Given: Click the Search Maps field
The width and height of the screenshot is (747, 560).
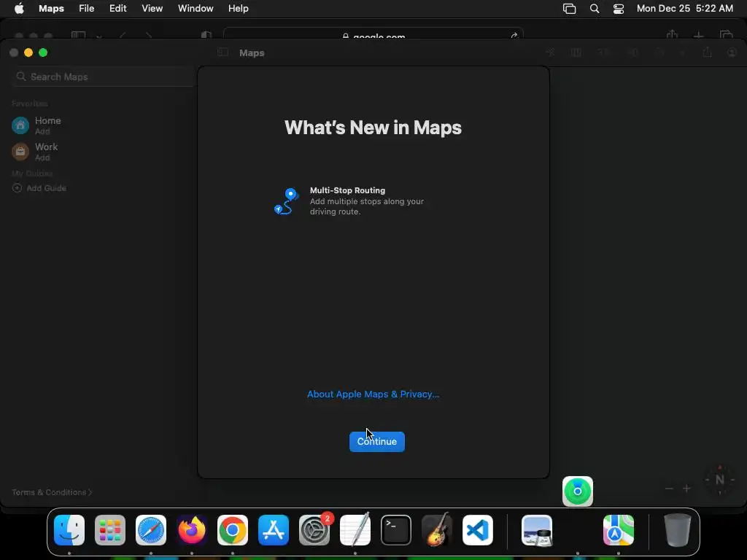Looking at the screenshot, I should (102, 77).
